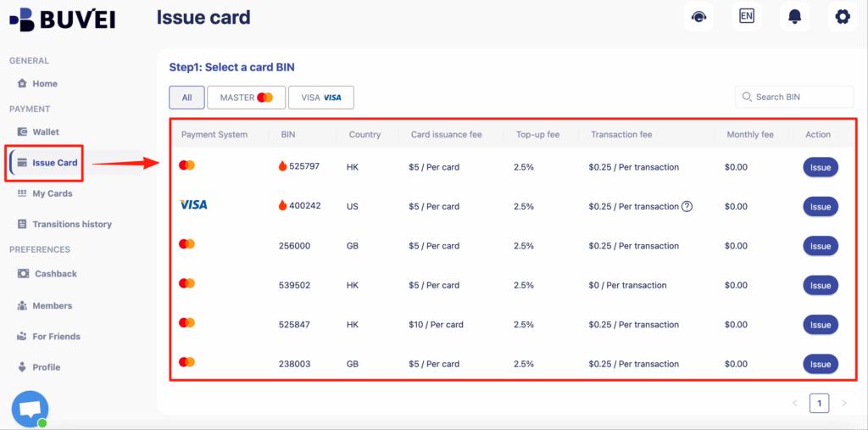Filter BINs by MASTER
The height and width of the screenshot is (430, 868).
[246, 98]
